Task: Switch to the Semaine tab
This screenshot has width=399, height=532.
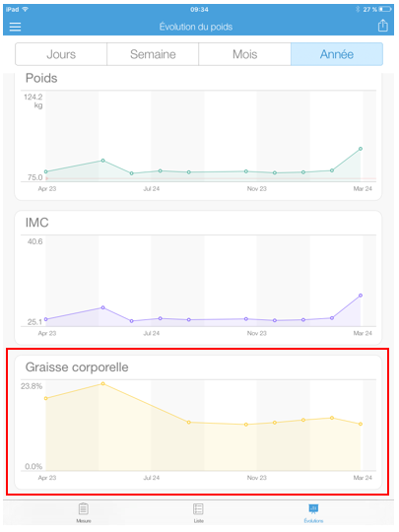Action: click(153, 54)
